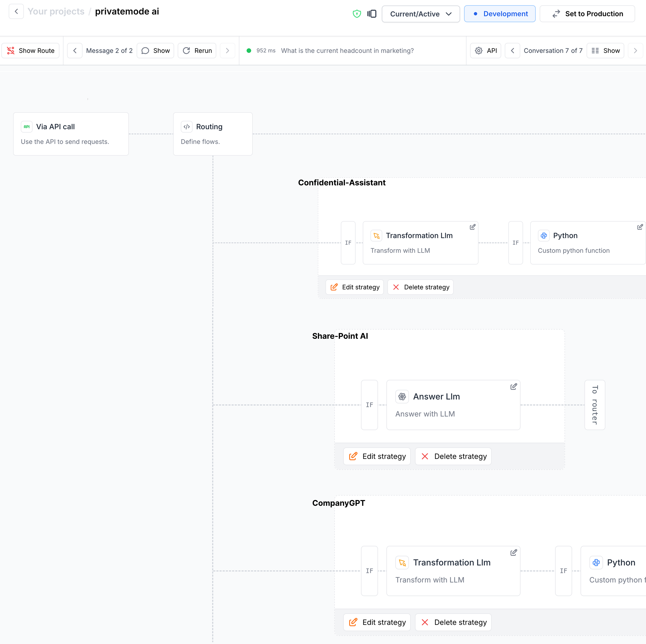Delete the Share-Point AI strategy

tap(453, 456)
